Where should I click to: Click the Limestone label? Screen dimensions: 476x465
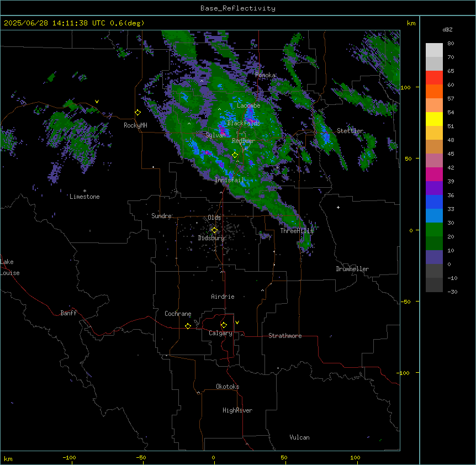[x=84, y=197]
